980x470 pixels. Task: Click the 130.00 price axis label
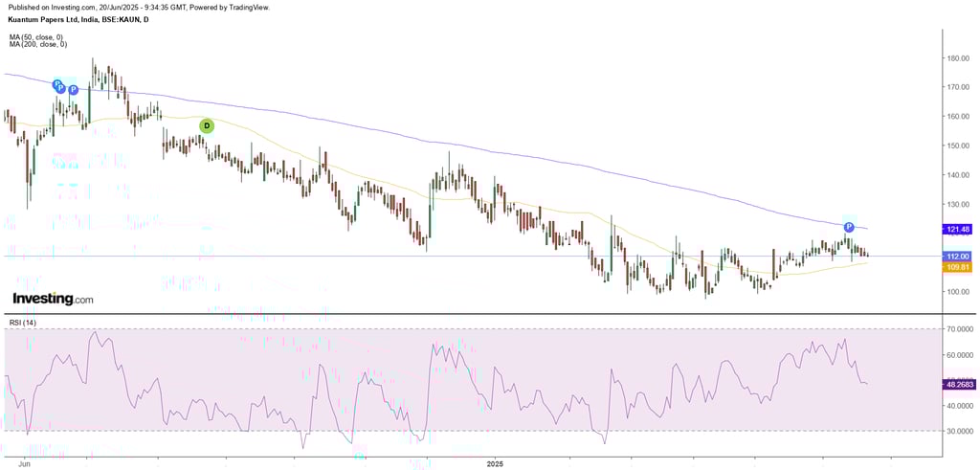click(x=959, y=205)
